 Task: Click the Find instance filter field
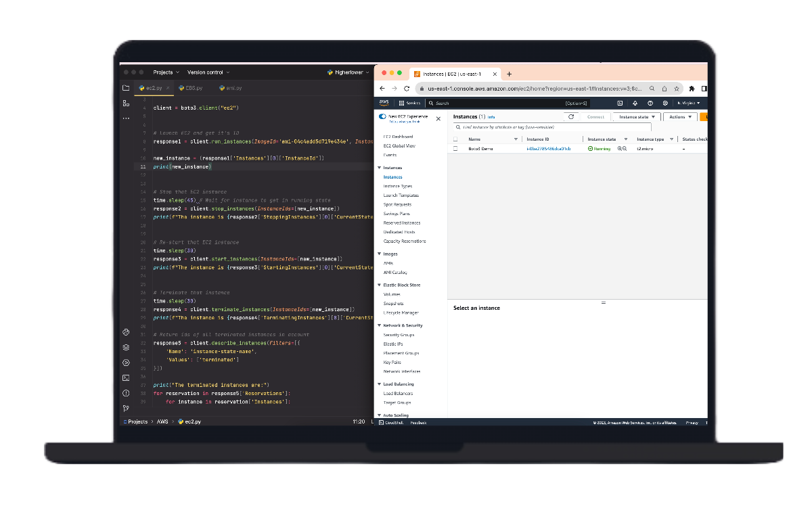pos(552,127)
